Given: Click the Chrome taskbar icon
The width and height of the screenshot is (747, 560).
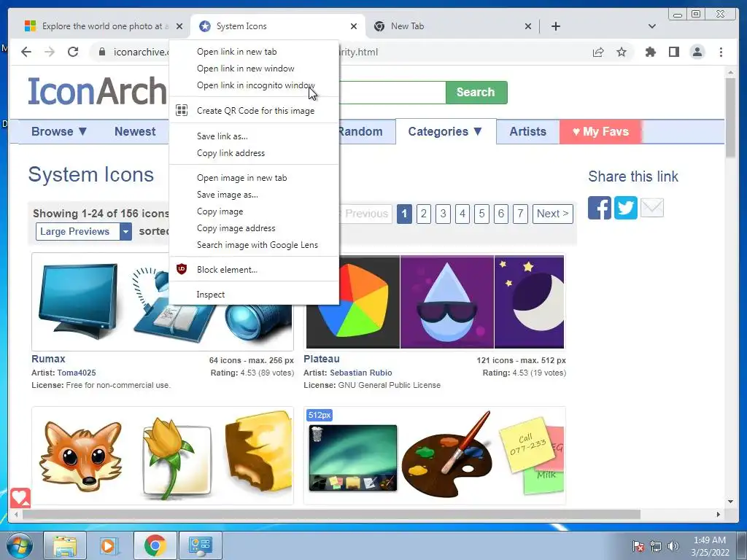Looking at the screenshot, I should (x=155, y=545).
